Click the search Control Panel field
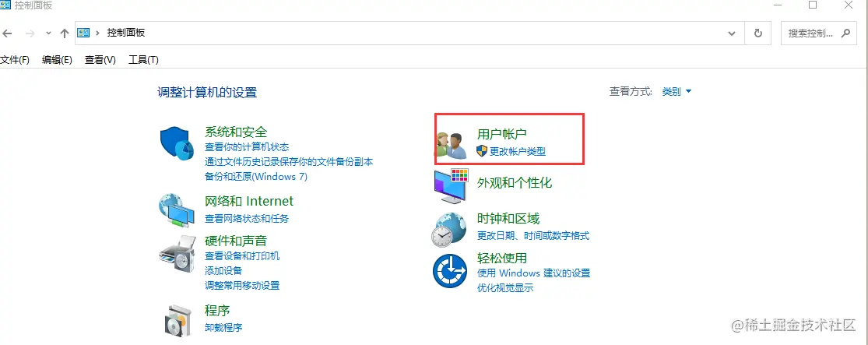This screenshot has height=345, width=868. coord(818,33)
